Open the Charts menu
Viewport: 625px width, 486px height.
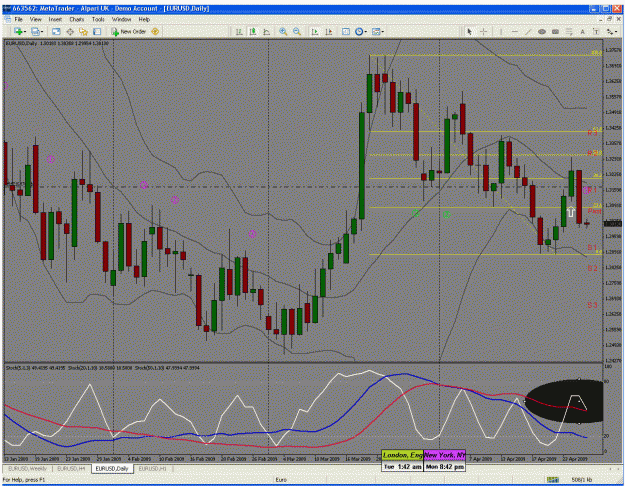[77, 19]
